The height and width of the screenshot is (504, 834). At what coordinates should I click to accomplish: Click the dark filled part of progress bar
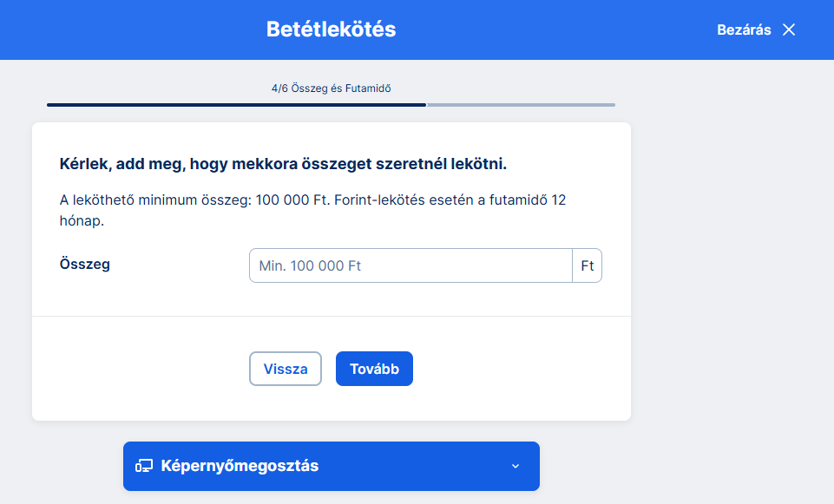(236, 105)
